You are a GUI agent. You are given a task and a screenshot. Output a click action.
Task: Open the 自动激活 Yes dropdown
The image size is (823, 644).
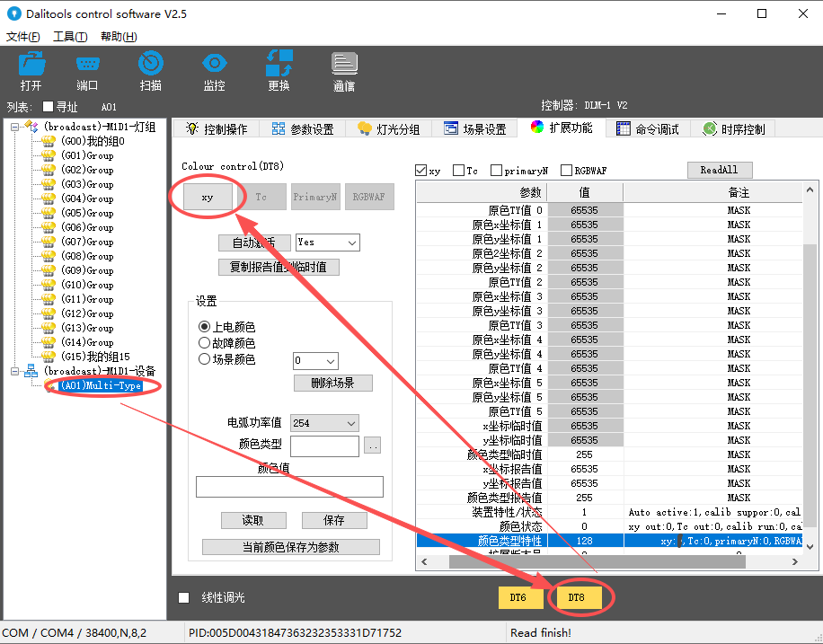pyautogui.click(x=327, y=243)
